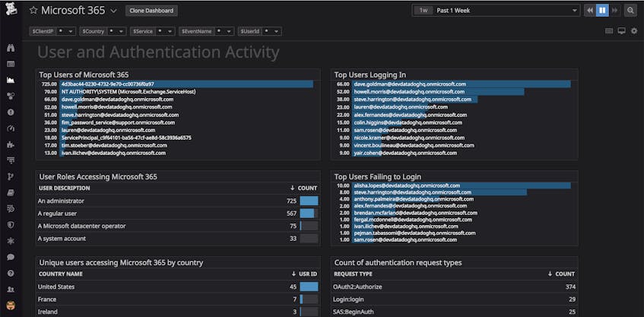Sort by REQUEST TYPE column

pyautogui.click(x=354, y=274)
